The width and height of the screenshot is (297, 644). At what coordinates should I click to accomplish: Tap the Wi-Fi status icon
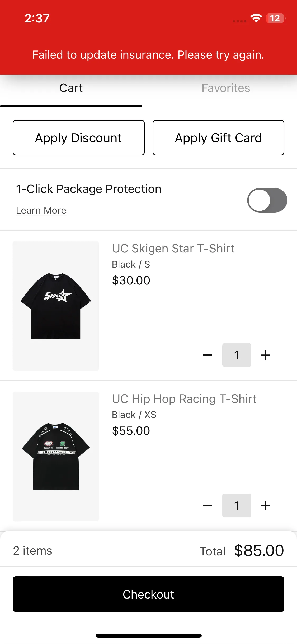pyautogui.click(x=256, y=18)
